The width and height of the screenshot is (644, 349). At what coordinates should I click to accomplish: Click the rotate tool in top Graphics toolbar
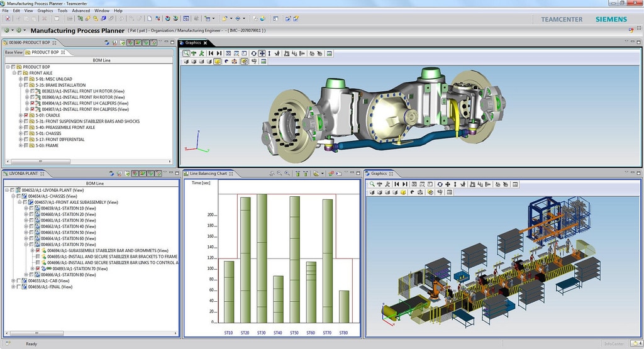253,53
